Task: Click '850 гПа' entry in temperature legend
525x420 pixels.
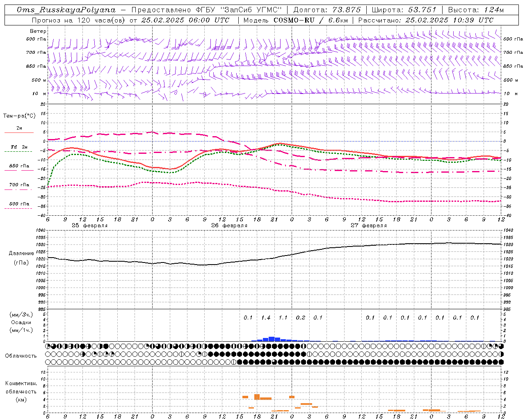Action: pyautogui.click(x=19, y=166)
